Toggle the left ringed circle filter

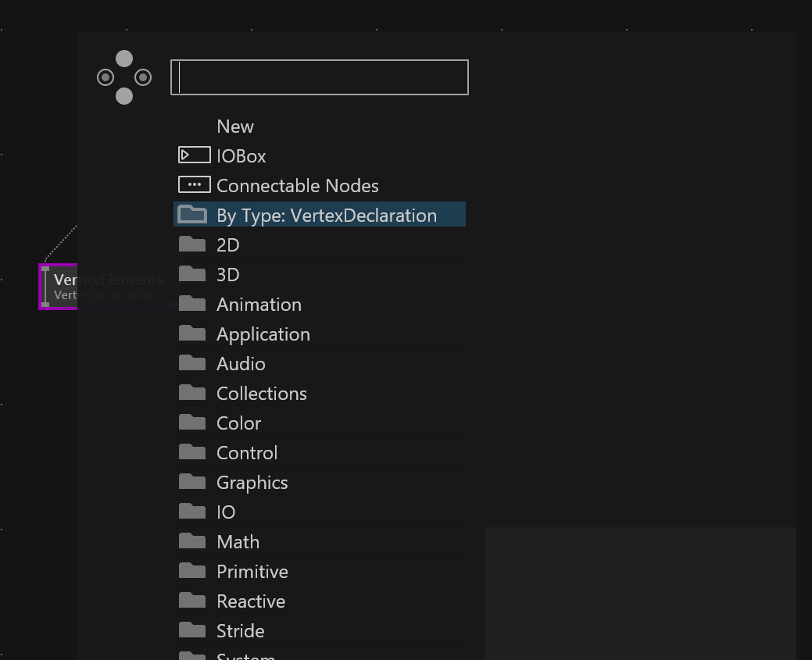(x=106, y=77)
